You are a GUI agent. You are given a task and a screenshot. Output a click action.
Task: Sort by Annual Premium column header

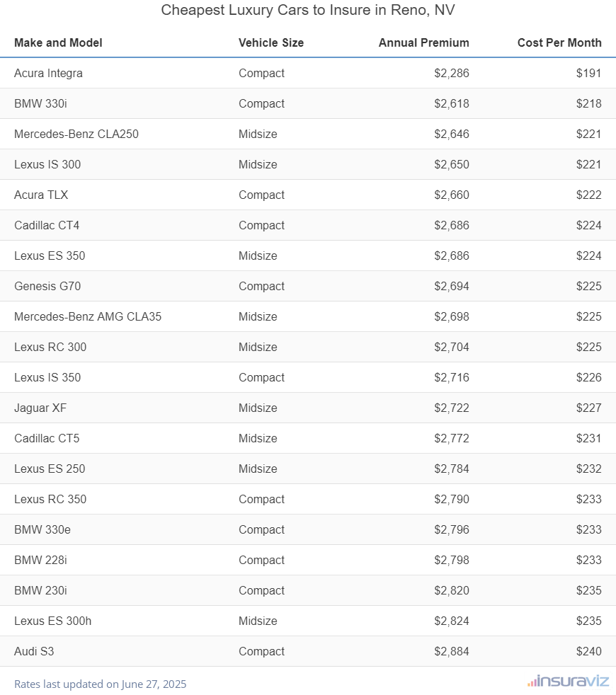(x=423, y=42)
